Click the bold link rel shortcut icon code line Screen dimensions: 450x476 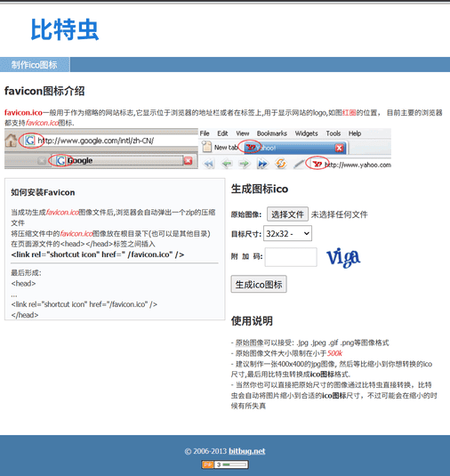(98, 254)
